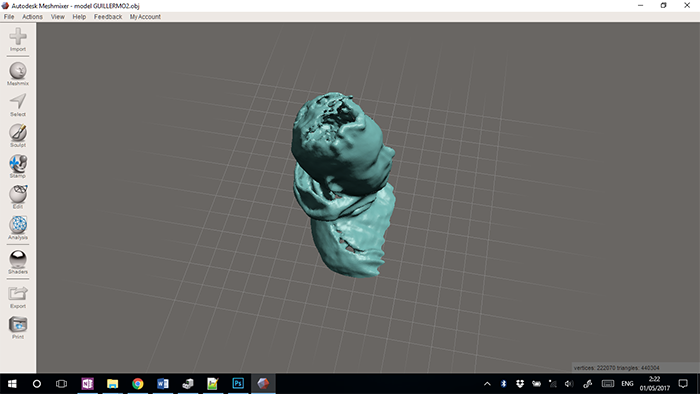Open the Action Center notifications icon
Viewport: 700px width, 394px height.
[x=683, y=383]
